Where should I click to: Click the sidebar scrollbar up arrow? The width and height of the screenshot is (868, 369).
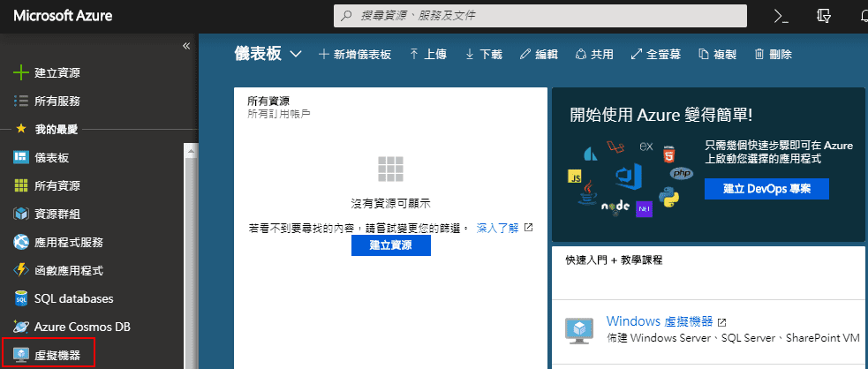[191, 150]
